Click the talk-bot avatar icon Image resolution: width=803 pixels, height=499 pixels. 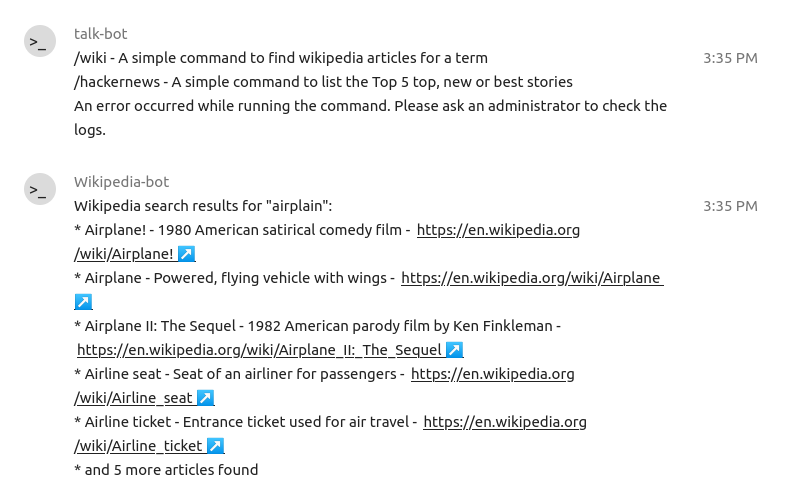pyautogui.click(x=40, y=41)
